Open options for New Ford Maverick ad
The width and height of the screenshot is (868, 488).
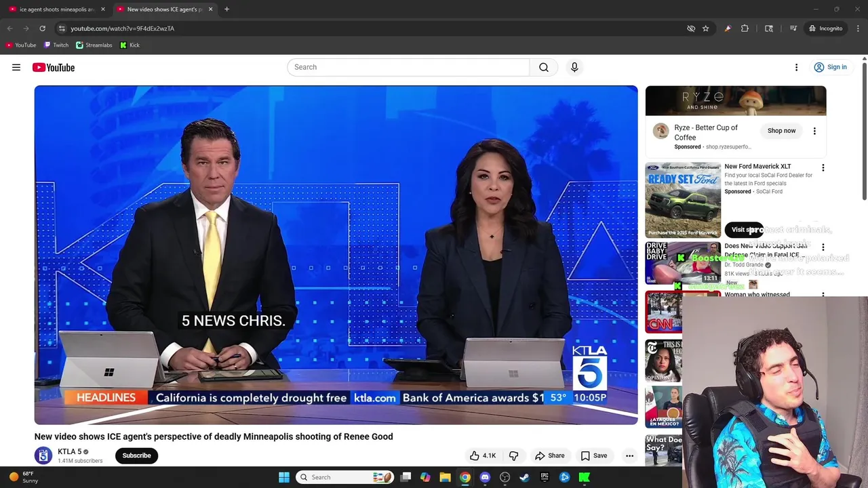823,168
